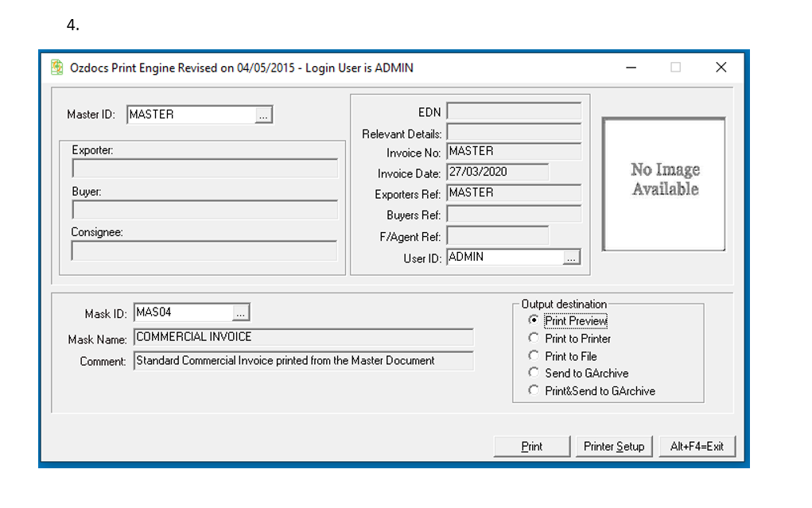Screen dimensions: 812x508
Task: Click the Ozdocs app icon in title bar
Action: click(57, 68)
